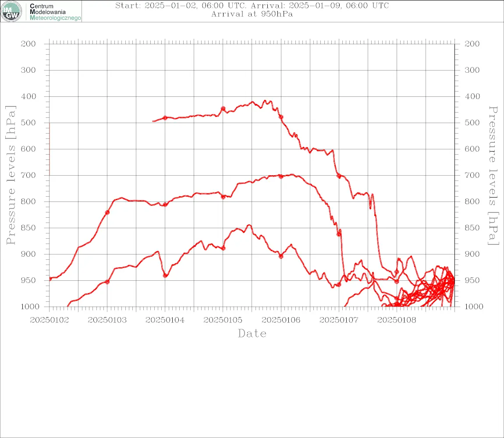Click the left axis 700 label

28,176
